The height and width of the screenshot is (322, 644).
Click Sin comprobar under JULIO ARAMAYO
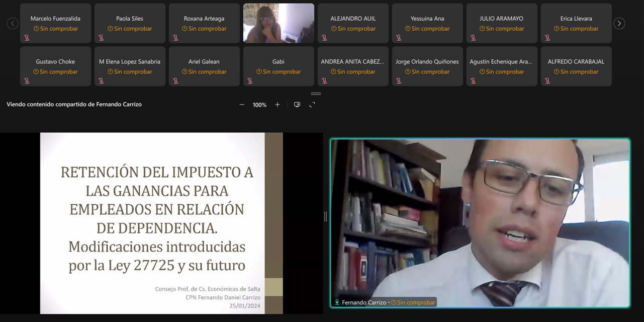502,29
